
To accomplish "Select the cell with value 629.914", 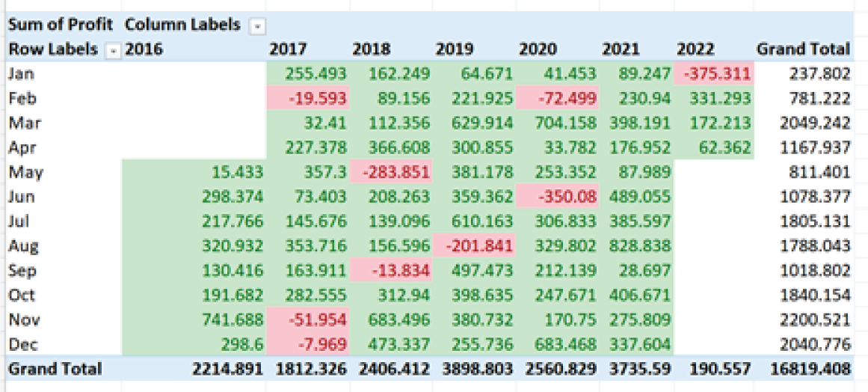I will click(x=475, y=123).
